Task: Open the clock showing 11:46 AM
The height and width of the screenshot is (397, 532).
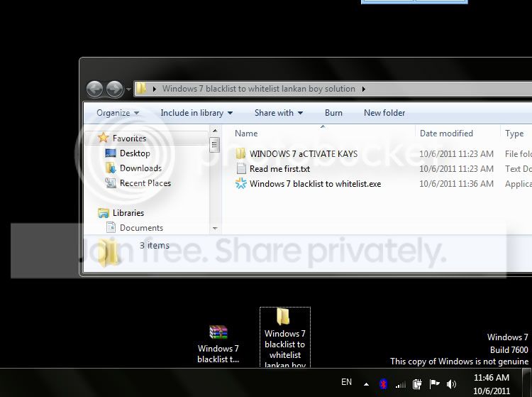Action: pos(492,384)
